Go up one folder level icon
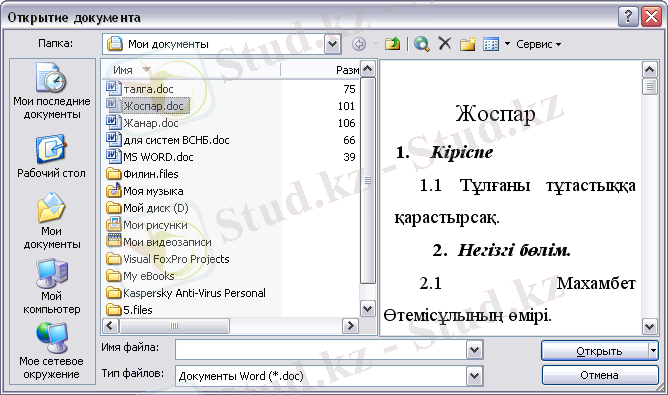Image resolution: width=668 pixels, height=395 pixels. pos(392,43)
